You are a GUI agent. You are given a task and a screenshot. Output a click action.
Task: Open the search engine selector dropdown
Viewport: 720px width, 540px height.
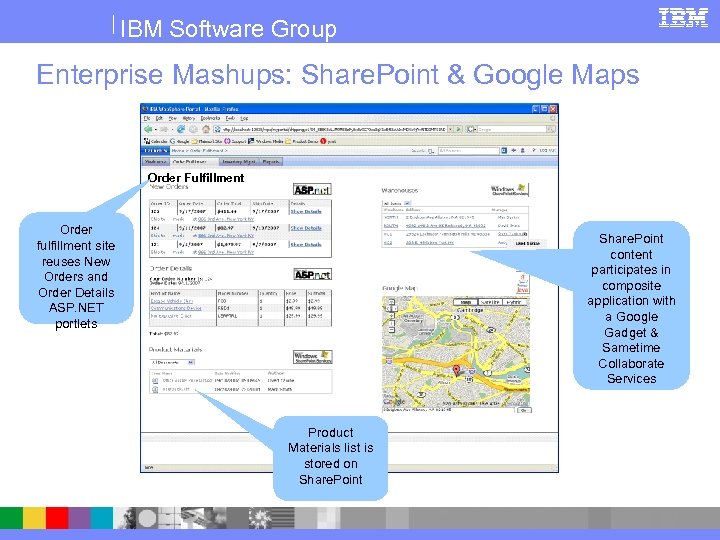pos(471,129)
